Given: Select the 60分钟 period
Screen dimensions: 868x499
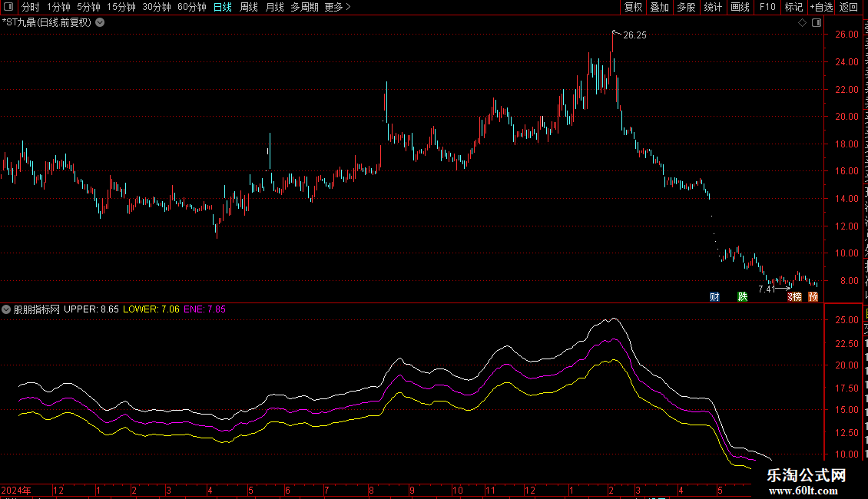Looking at the screenshot, I should 192,7.
